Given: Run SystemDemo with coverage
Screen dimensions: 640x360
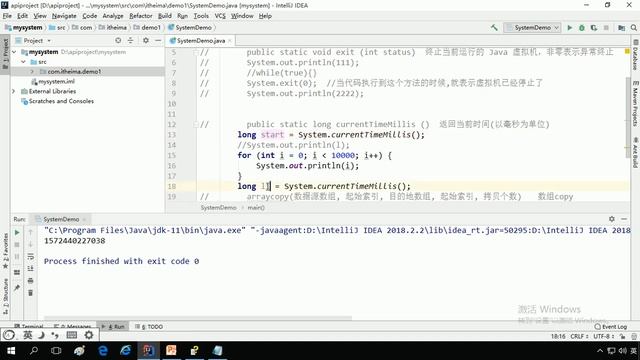Looking at the screenshot, I should tap(594, 27).
